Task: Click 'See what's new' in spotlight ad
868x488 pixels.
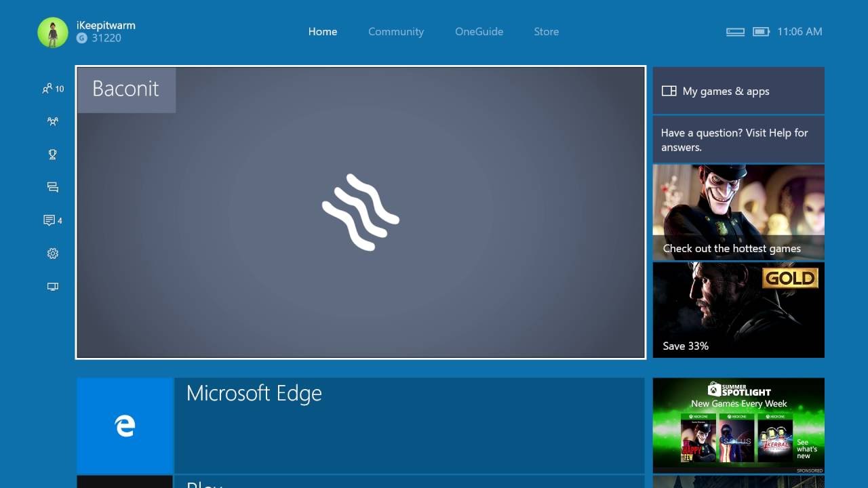Action: tap(807, 449)
